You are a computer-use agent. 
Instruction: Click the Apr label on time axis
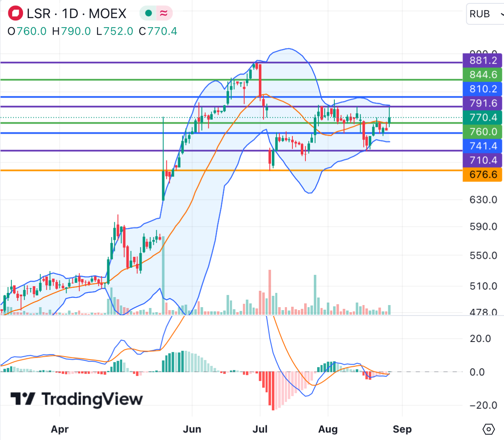[x=59, y=429]
